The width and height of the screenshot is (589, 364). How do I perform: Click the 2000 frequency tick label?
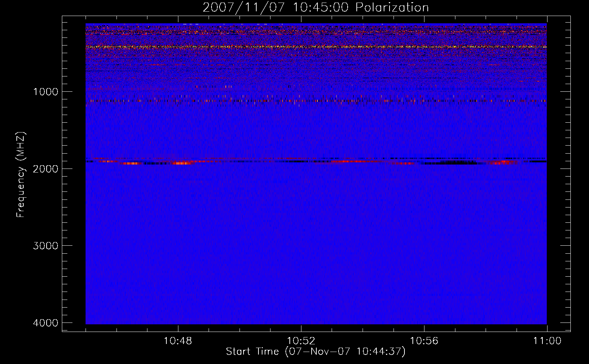[46, 169]
